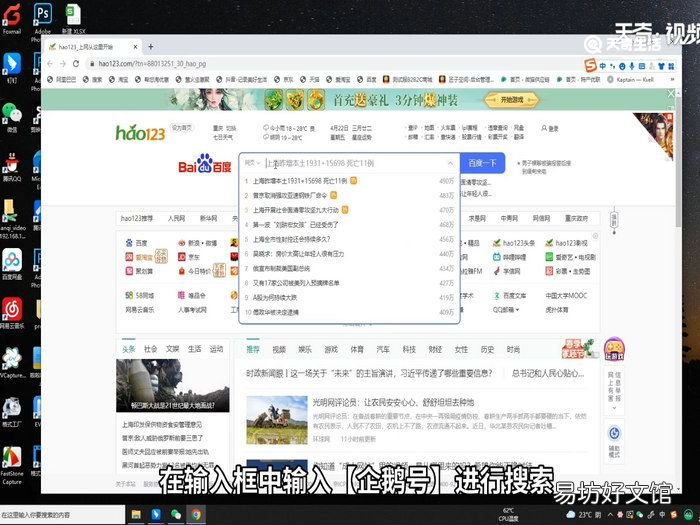700x525 pixels.
Task: Open the hao123头条 shortcut
Action: [x=513, y=243]
